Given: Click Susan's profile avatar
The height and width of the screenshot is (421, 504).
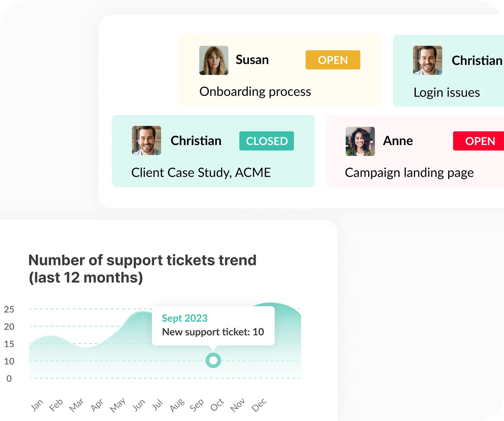Looking at the screenshot, I should point(213,60).
